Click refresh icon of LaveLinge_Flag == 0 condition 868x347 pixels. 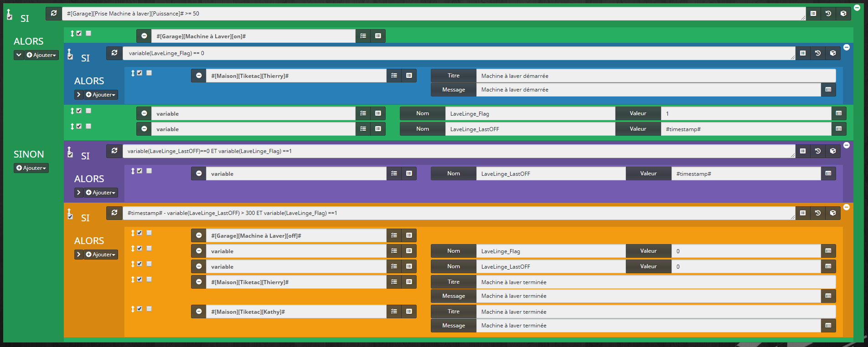pos(114,53)
